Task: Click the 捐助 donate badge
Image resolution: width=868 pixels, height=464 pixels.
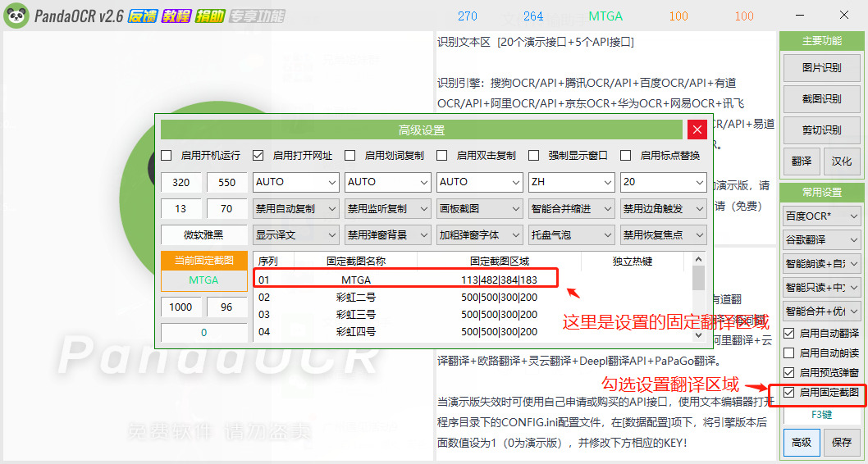Action: tap(207, 16)
